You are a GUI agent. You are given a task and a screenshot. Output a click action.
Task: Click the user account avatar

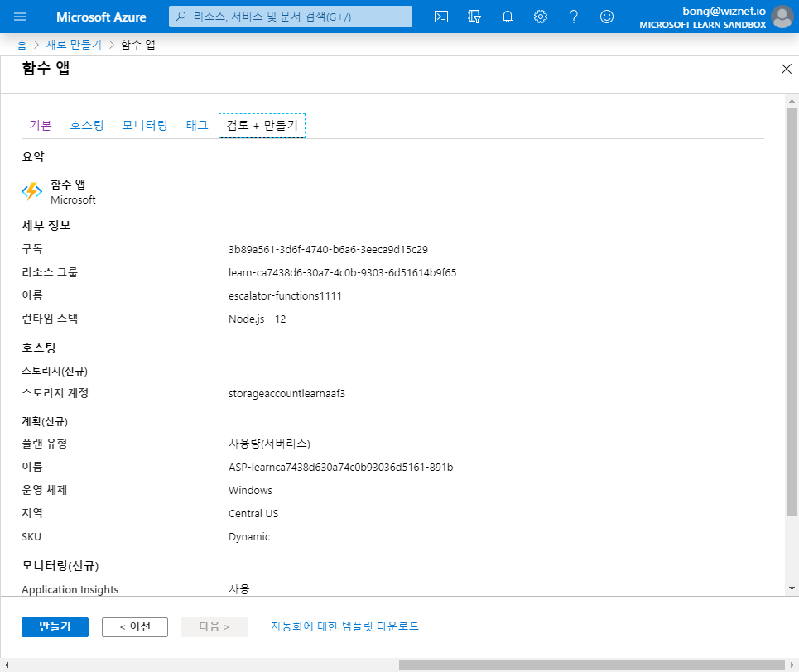[782, 17]
